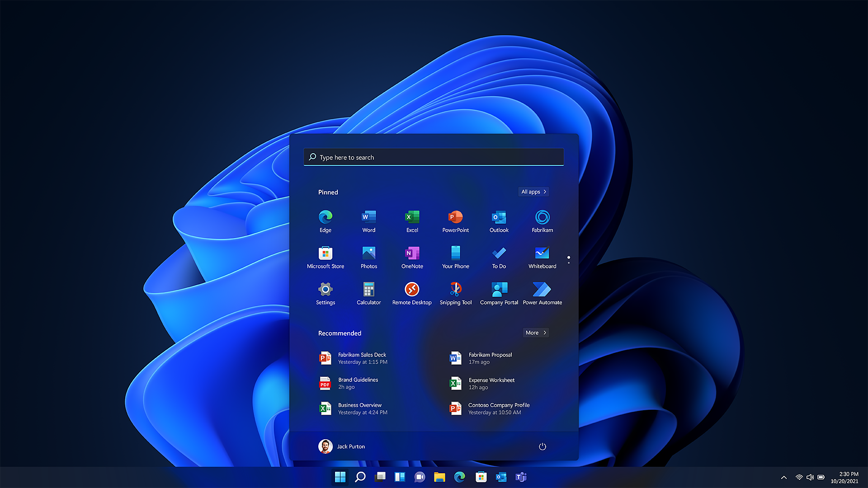Open Fabrikam Sales Deck file
This screenshot has height=488, width=868.
pos(363,358)
